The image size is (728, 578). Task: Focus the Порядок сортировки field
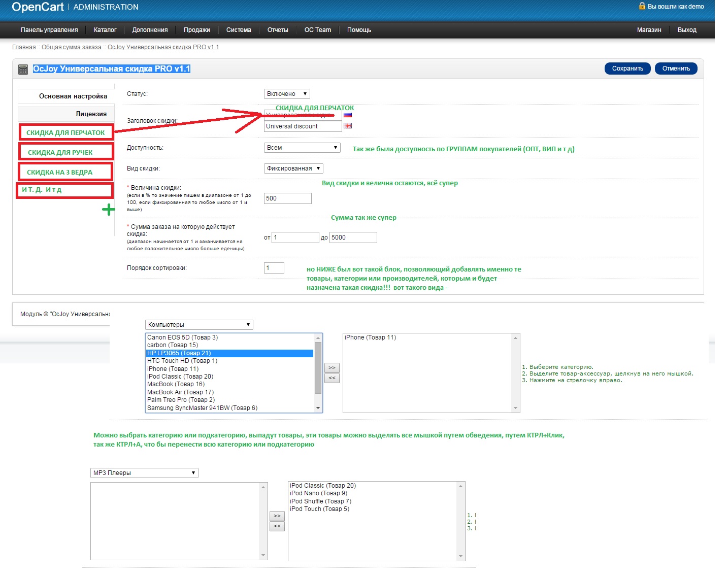click(274, 268)
